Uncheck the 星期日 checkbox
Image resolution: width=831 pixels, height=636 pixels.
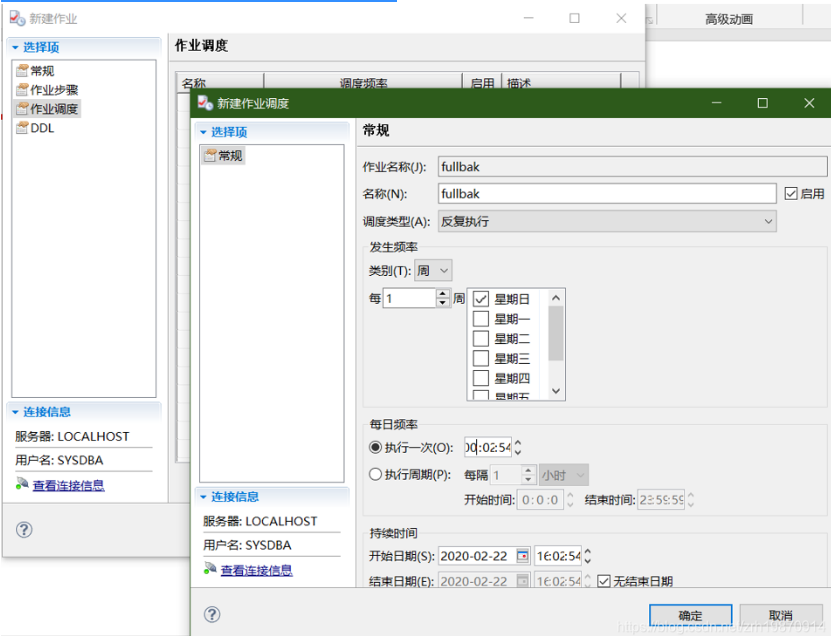click(x=481, y=299)
